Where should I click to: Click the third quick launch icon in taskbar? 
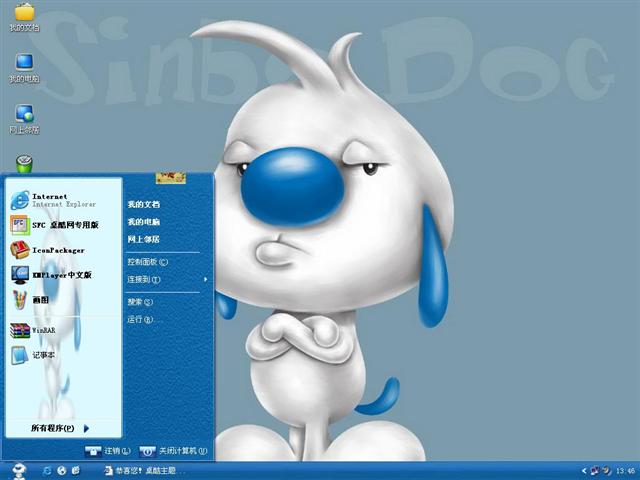pyautogui.click(x=76, y=471)
